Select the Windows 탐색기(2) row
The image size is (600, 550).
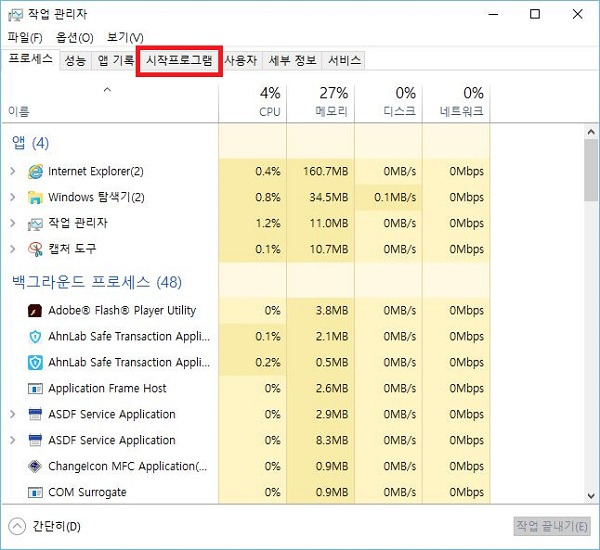(246, 197)
